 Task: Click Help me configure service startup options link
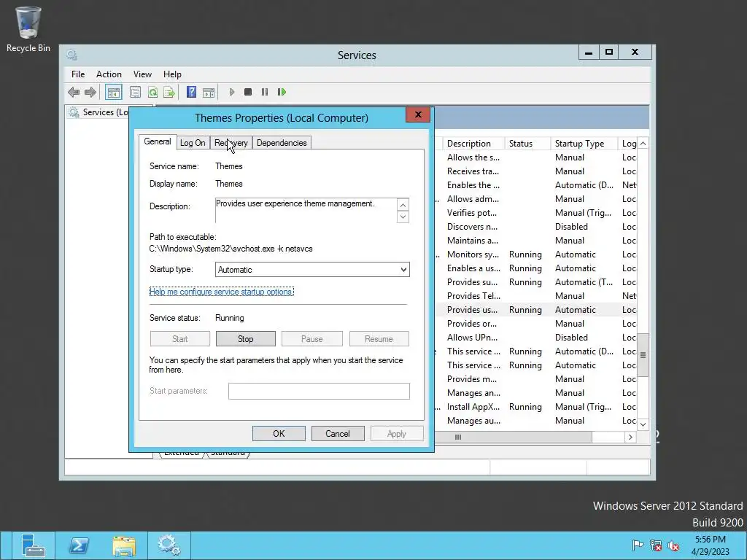click(x=222, y=292)
